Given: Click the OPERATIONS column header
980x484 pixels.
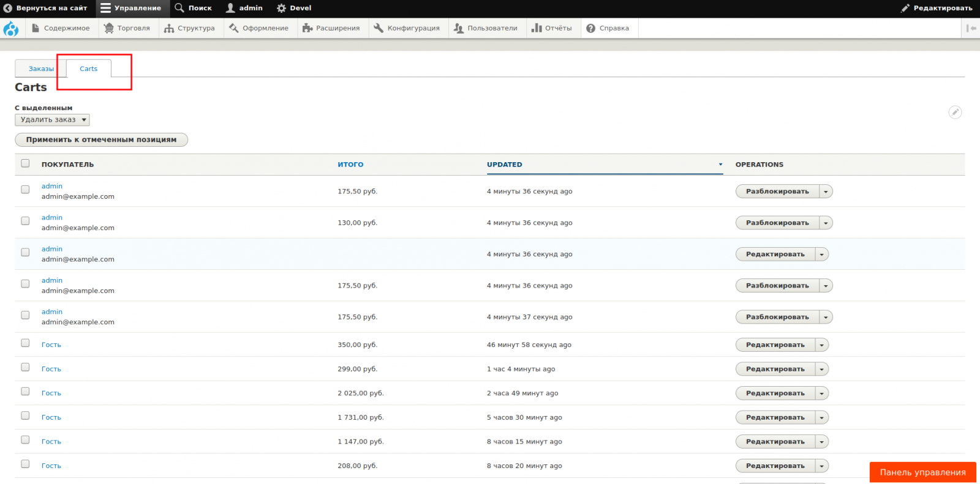Looking at the screenshot, I should [759, 165].
